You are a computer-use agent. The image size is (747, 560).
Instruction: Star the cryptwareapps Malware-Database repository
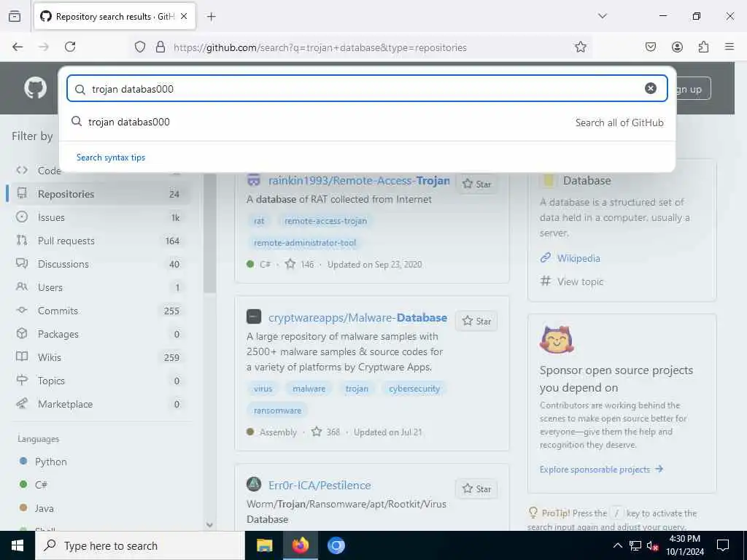476,321
